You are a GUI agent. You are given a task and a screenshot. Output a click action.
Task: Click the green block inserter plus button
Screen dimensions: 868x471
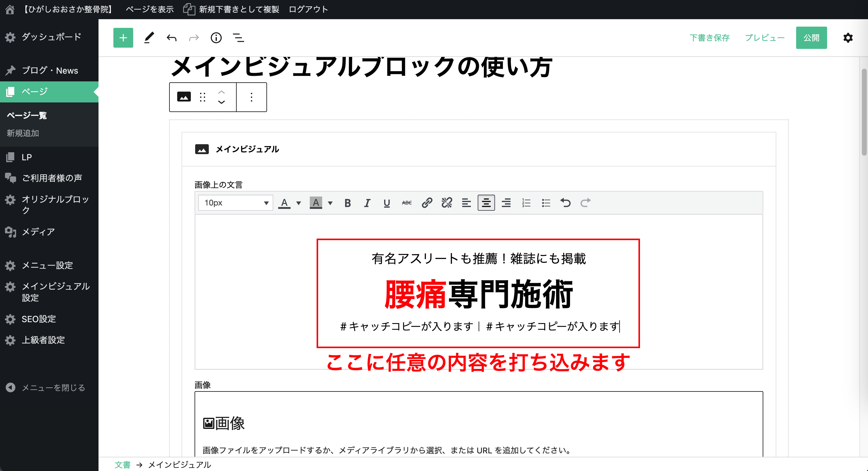123,38
